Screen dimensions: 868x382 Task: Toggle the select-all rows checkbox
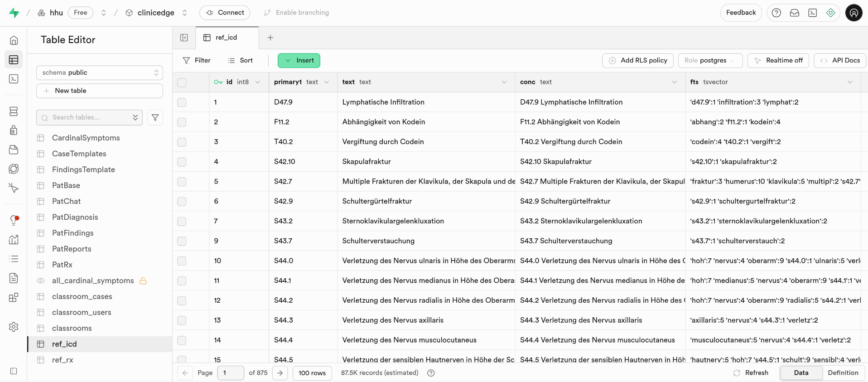[x=182, y=82]
